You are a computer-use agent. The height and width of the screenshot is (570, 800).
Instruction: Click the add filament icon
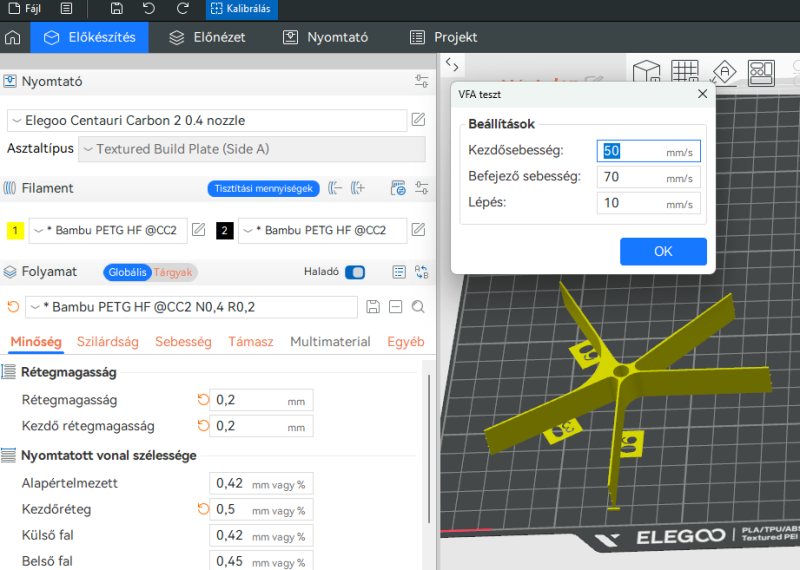358,188
